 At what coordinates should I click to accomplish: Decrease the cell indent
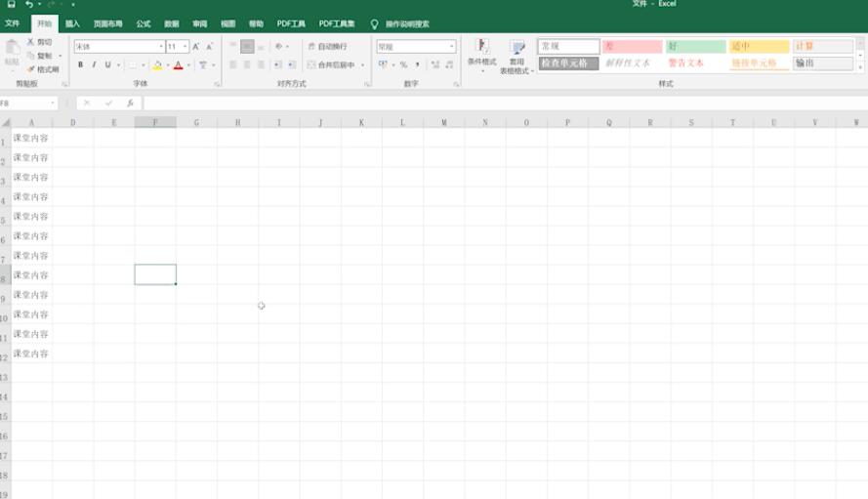[x=278, y=64]
